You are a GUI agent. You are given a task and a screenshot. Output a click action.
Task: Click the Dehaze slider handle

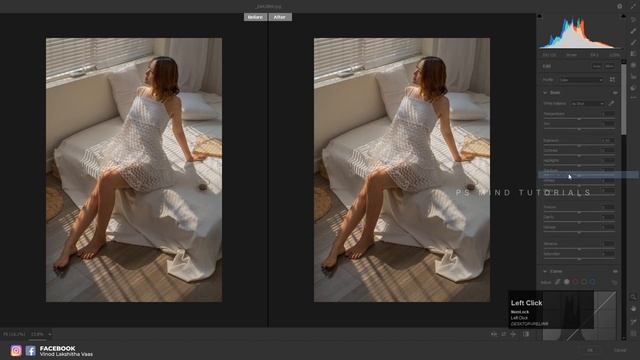[x=579, y=232]
